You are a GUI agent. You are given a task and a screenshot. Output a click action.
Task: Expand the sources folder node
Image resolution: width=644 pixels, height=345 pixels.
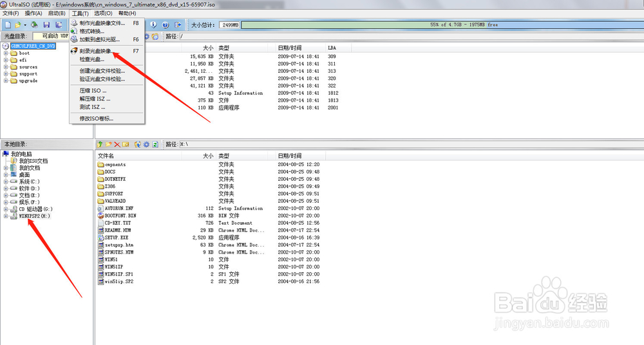pos(6,67)
